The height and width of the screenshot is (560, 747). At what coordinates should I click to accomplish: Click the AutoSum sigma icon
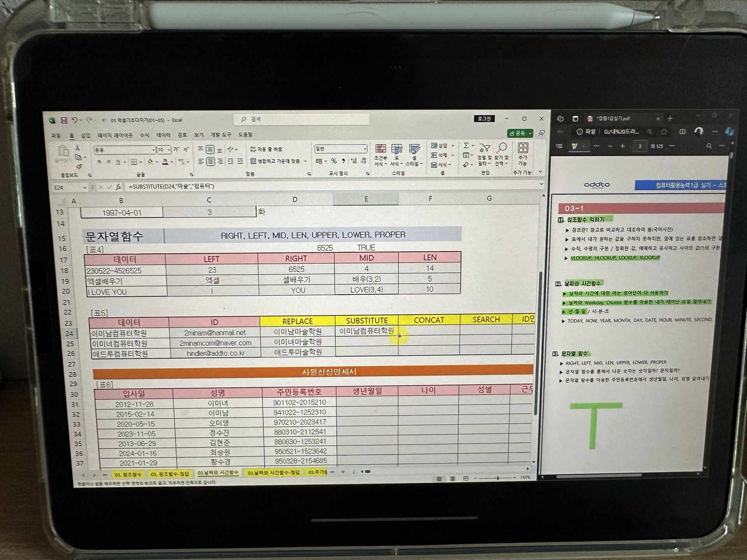[466, 145]
